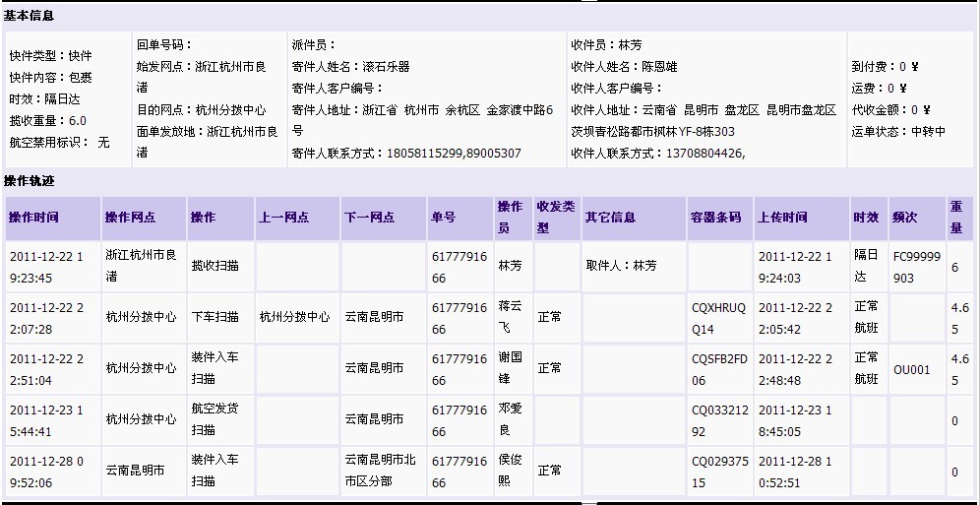
Task: Click the 揽收重量：6.0 field
Action: click(48, 121)
